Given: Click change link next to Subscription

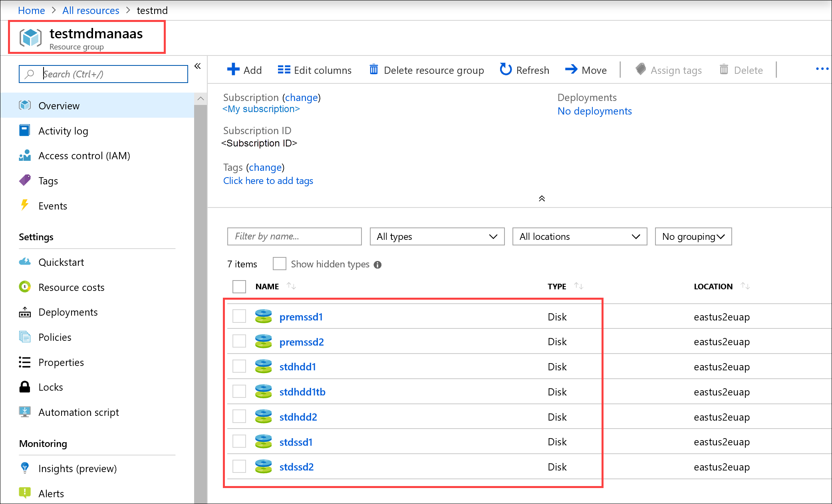Looking at the screenshot, I should tap(302, 97).
